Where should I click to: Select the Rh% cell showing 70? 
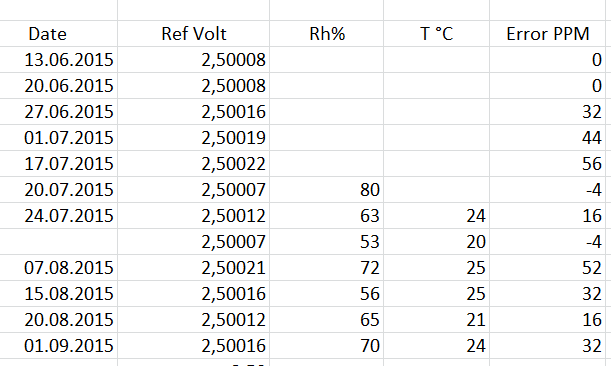tap(327, 346)
